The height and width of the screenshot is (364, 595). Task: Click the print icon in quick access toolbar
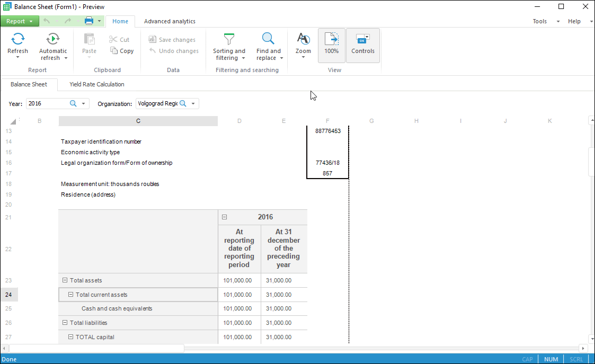coord(89,21)
